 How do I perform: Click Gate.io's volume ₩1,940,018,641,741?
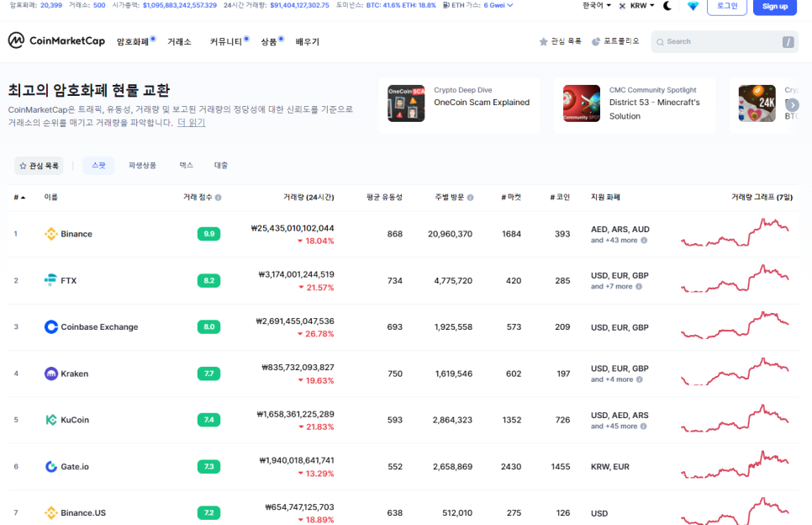pyautogui.click(x=297, y=460)
